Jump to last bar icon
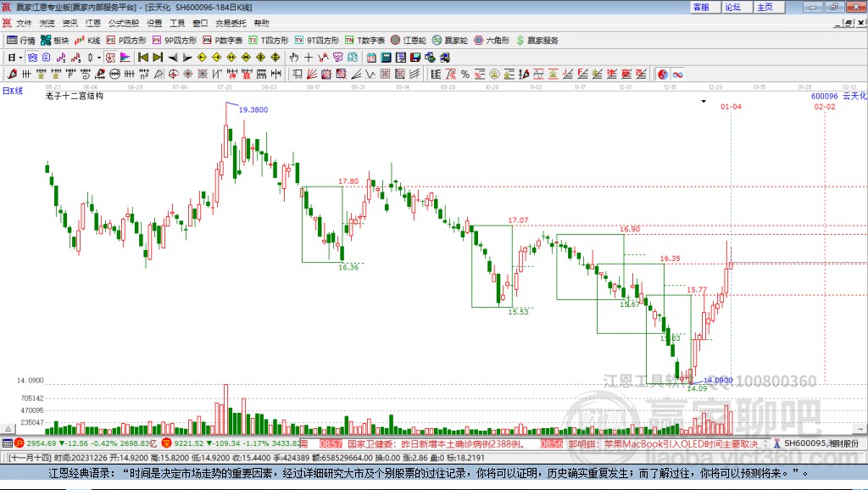The width and height of the screenshot is (868, 490). 158,58
